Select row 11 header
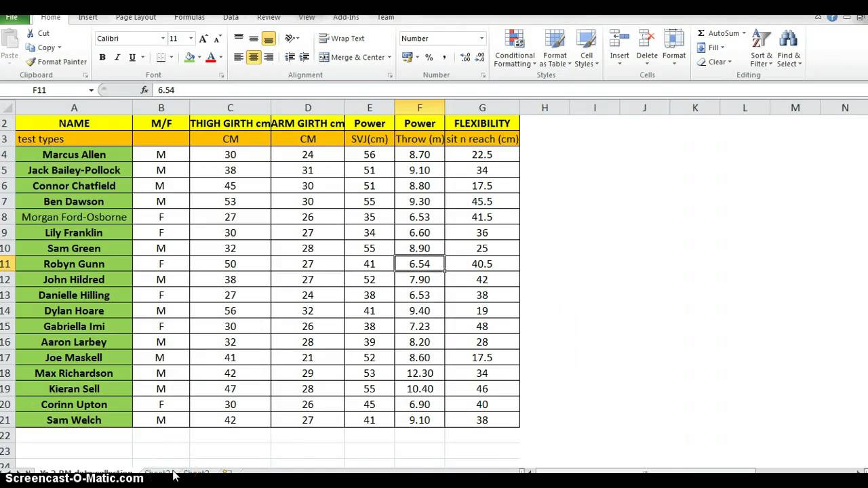 pyautogui.click(x=7, y=264)
